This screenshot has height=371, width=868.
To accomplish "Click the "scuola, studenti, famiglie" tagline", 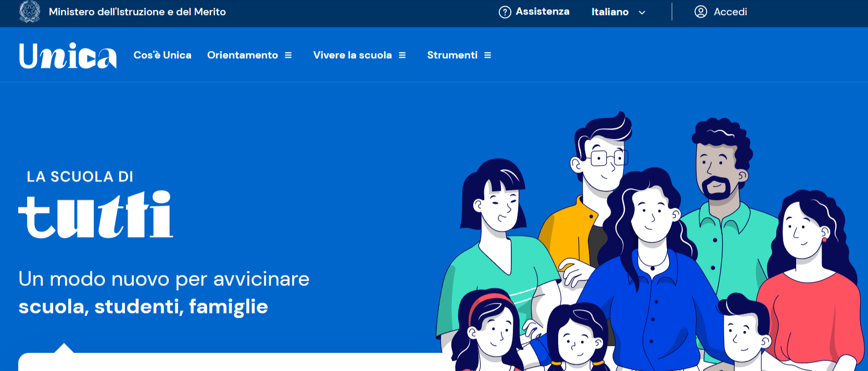I will click(143, 306).
